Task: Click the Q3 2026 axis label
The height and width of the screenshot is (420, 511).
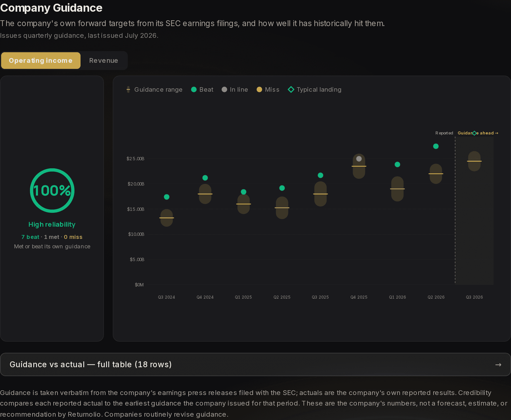Action: coord(474,297)
